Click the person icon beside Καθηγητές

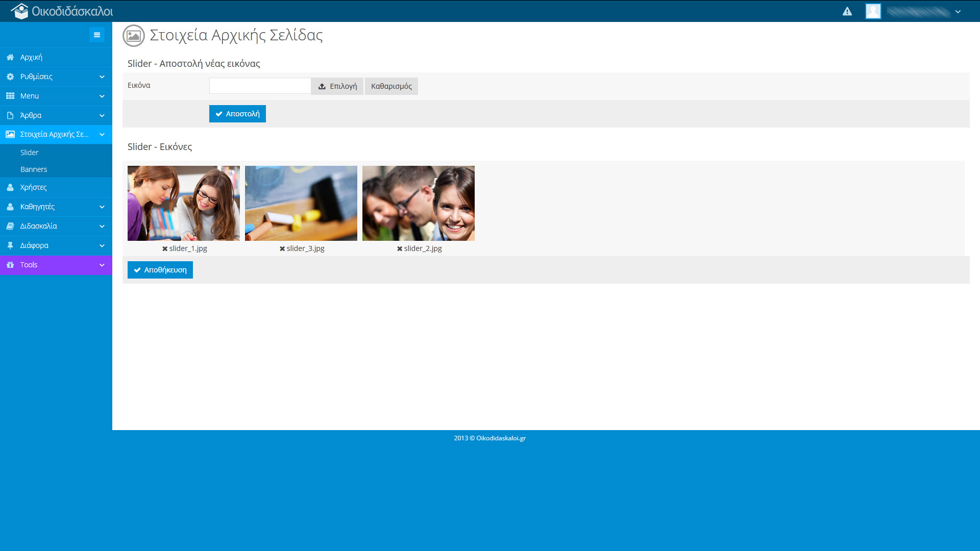10,207
